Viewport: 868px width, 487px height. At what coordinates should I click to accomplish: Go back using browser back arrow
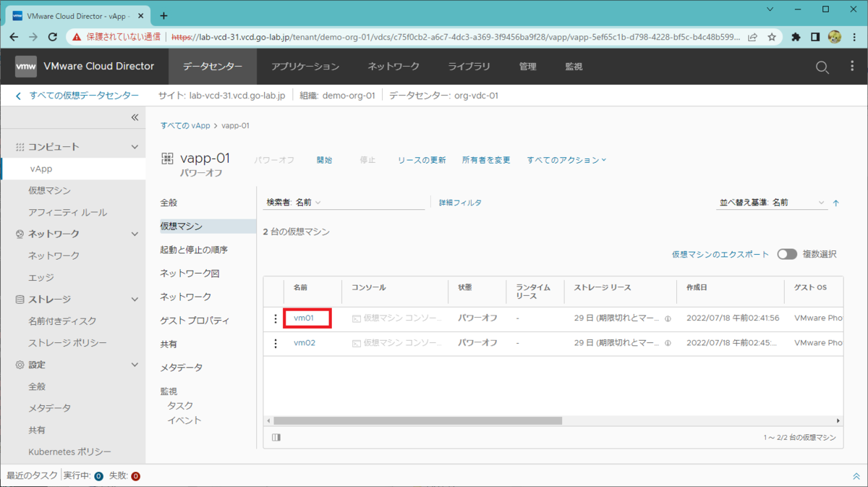[14, 36]
